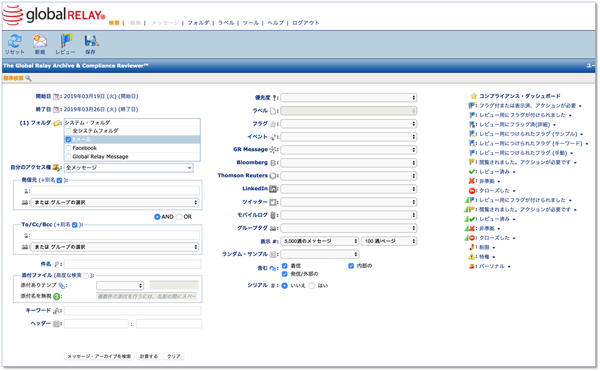The width and height of the screenshot is (600, 371).
Task: Open the 終了日 calendar icon
Action: 56,110
